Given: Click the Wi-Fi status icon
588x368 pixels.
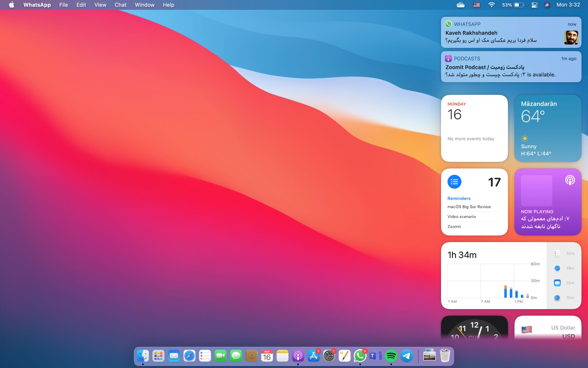Looking at the screenshot, I should tap(491, 5).
